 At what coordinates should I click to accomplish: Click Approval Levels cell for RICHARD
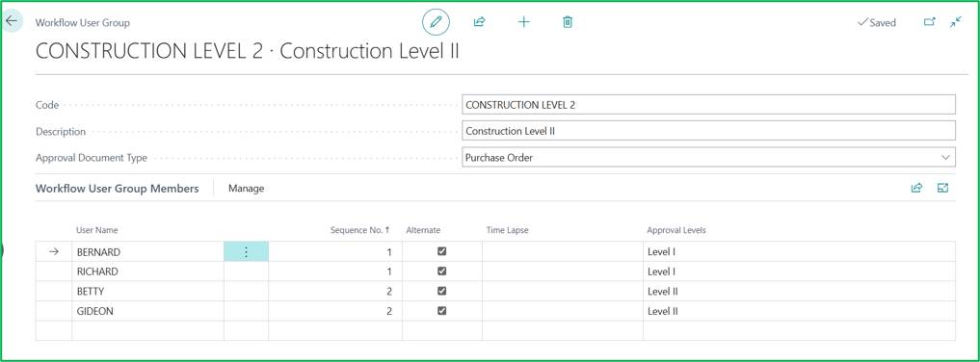(800, 272)
